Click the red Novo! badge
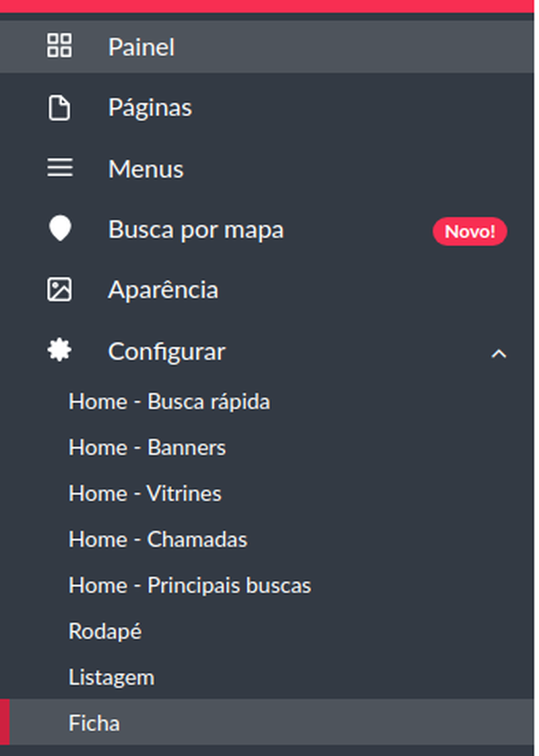 click(470, 231)
